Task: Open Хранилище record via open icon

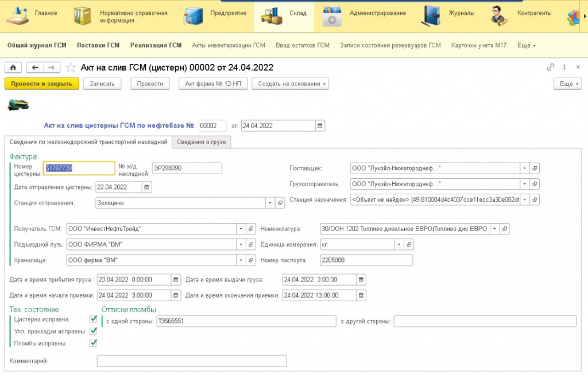Action: (x=251, y=260)
